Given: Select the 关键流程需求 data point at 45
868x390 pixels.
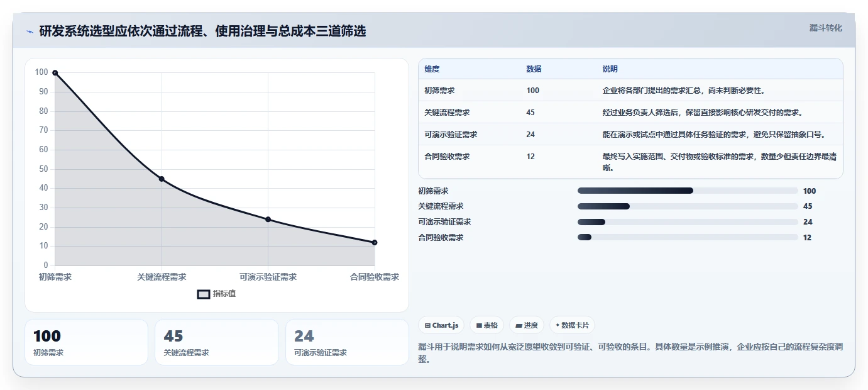Looking at the screenshot, I should click(162, 179).
